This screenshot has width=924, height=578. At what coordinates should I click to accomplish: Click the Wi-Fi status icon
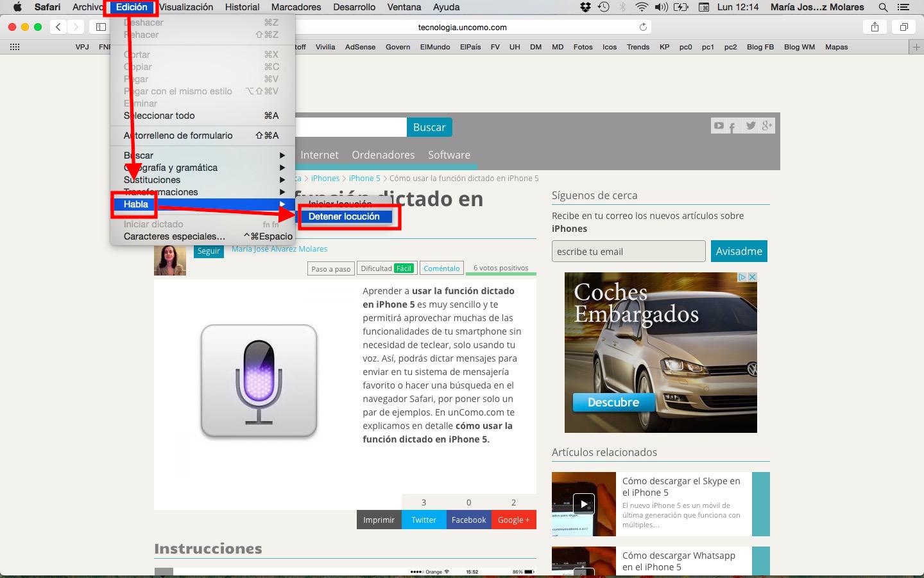pos(641,7)
